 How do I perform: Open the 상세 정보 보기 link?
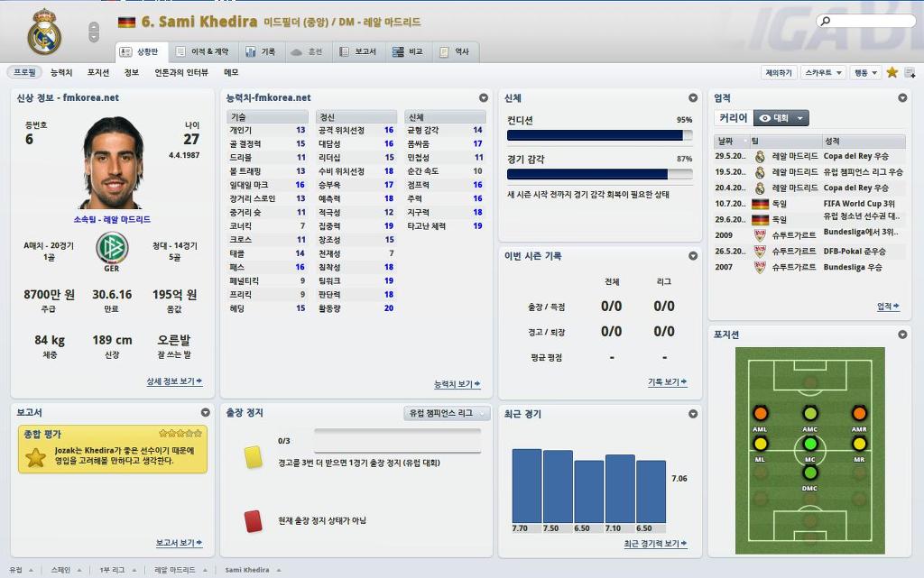174,381
